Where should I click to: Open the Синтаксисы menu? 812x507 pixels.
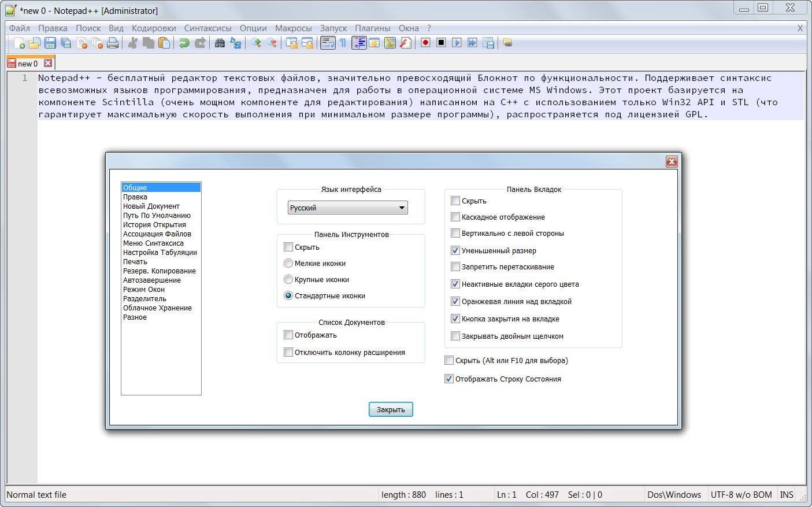[x=208, y=28]
